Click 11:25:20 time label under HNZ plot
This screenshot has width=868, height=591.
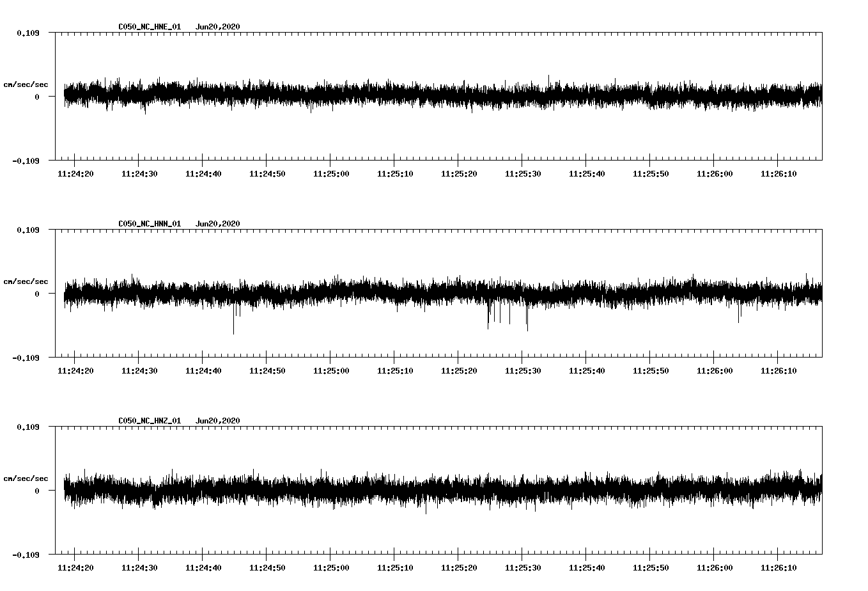coord(459,568)
